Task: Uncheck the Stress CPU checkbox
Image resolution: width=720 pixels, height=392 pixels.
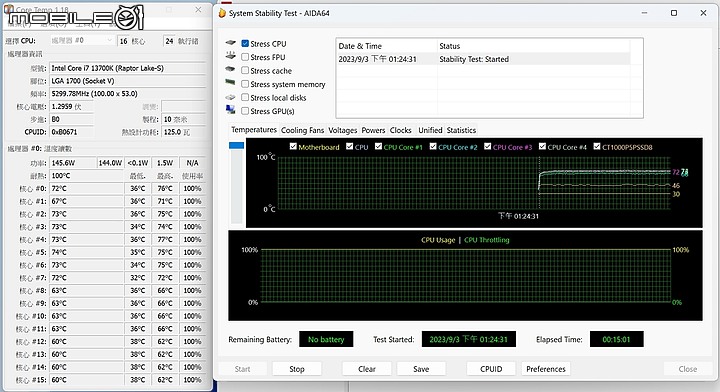Action: [245, 44]
